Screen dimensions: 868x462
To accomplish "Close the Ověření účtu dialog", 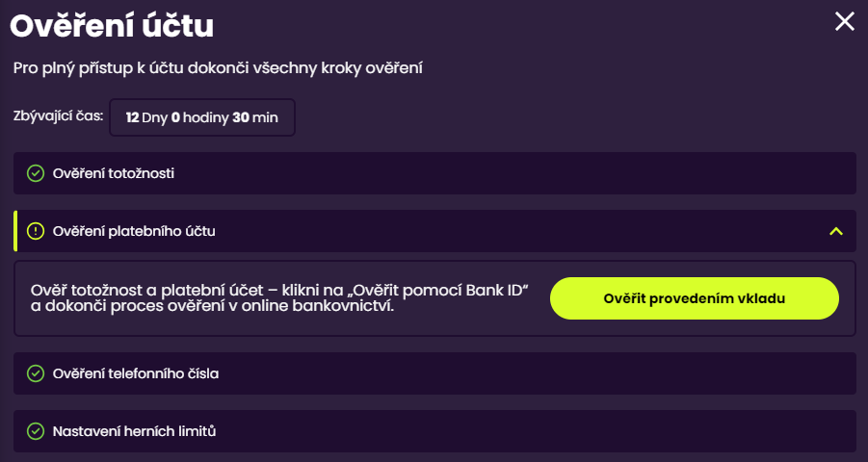I will tap(844, 21).
